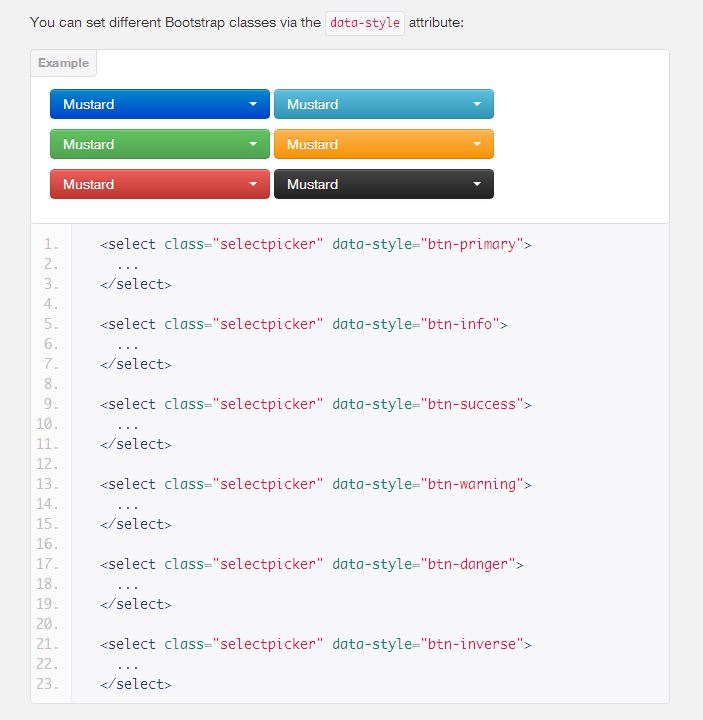The image size is (703, 720).
Task: Open the green success Mustard dropdown
Action: [x=160, y=144]
